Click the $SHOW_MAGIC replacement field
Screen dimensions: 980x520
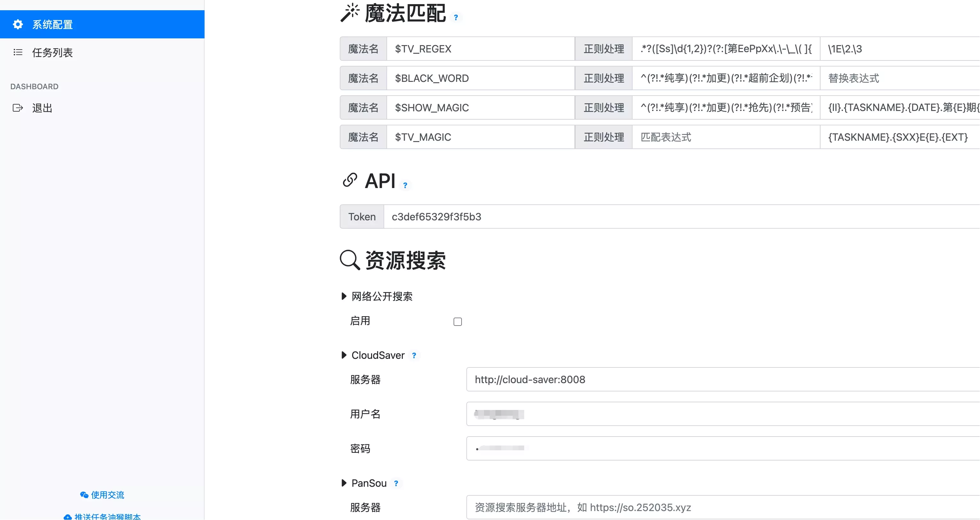tap(900, 108)
